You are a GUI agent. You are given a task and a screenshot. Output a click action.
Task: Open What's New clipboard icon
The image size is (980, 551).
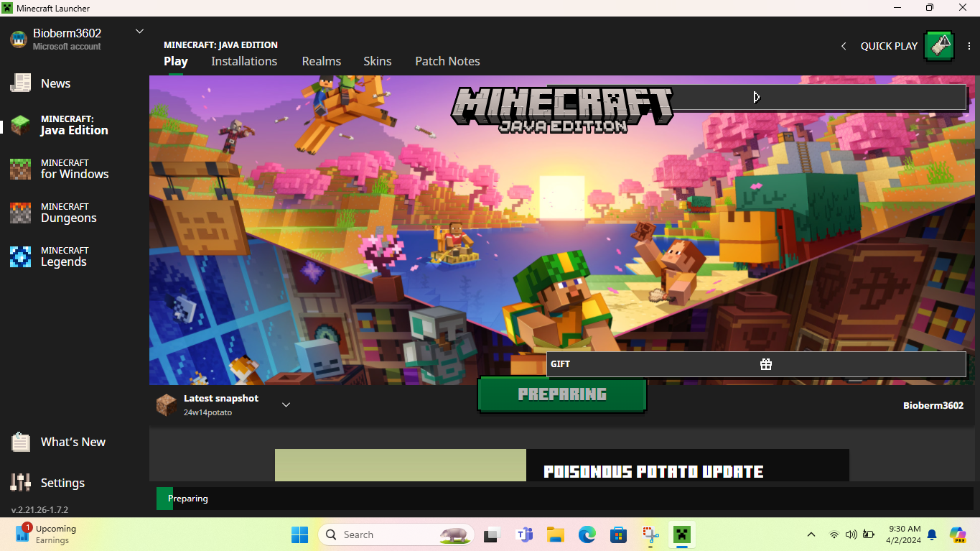click(x=20, y=442)
